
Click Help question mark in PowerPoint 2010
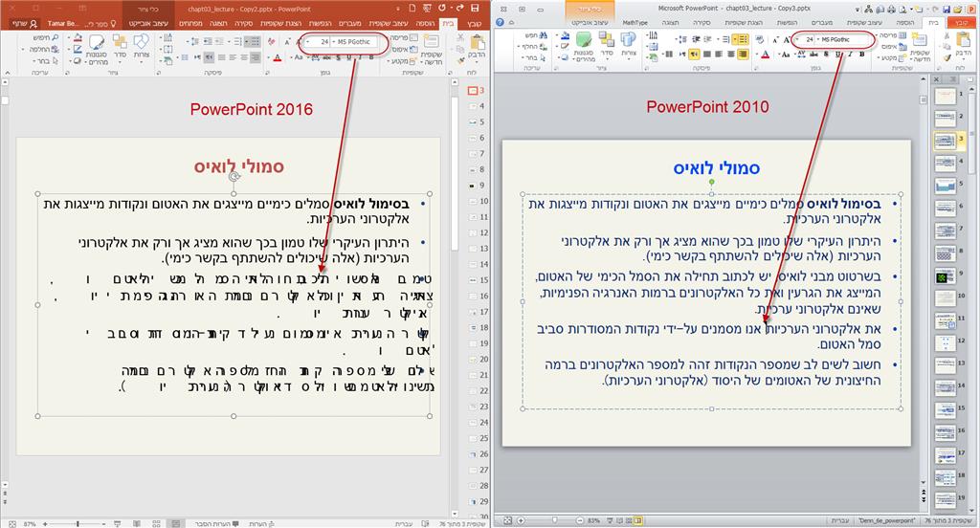coord(500,23)
